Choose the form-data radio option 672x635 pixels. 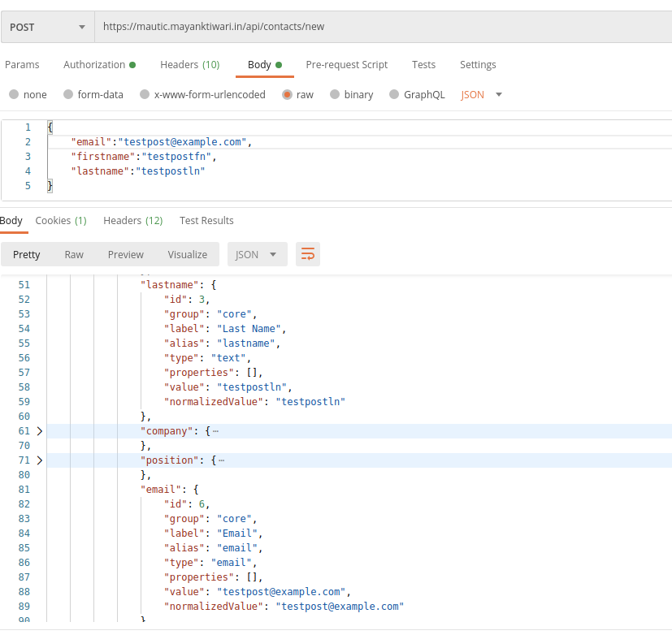(93, 95)
